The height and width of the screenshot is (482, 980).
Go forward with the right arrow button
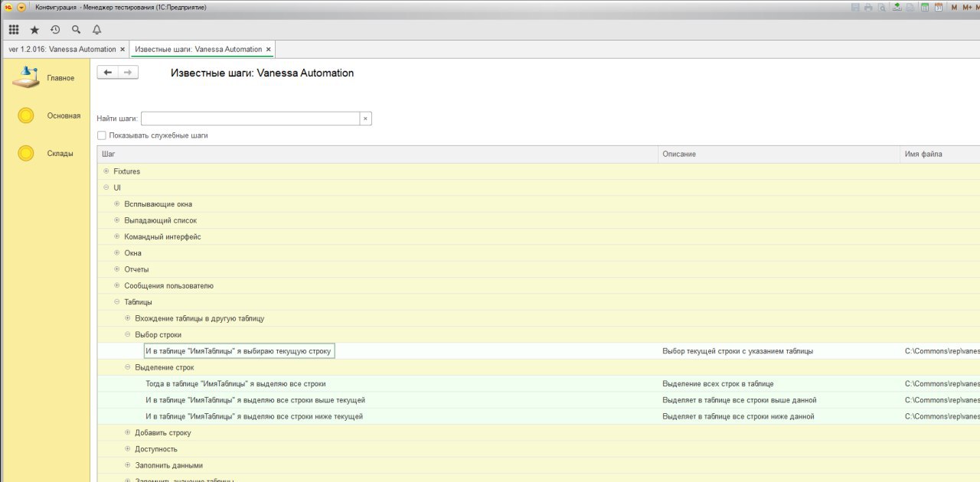(x=129, y=73)
